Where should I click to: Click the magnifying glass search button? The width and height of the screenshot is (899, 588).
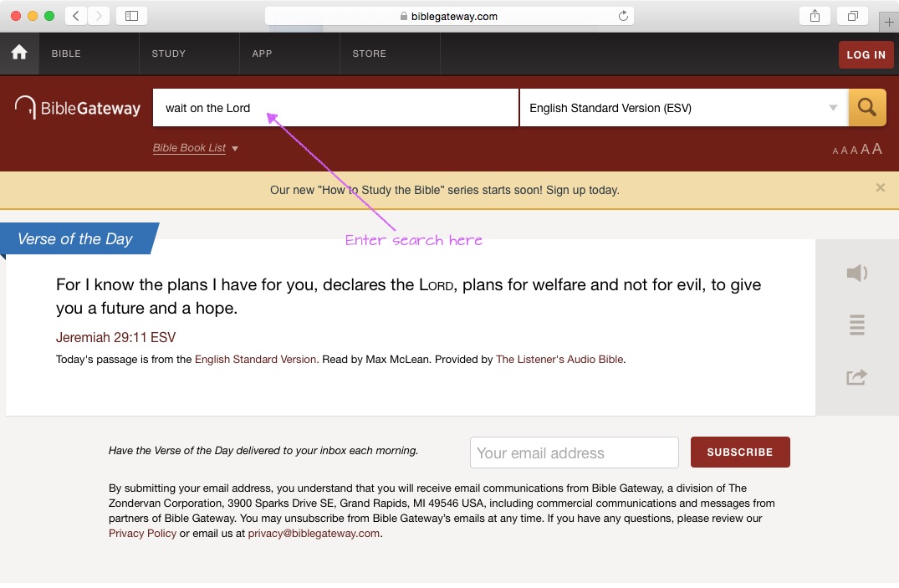click(867, 108)
